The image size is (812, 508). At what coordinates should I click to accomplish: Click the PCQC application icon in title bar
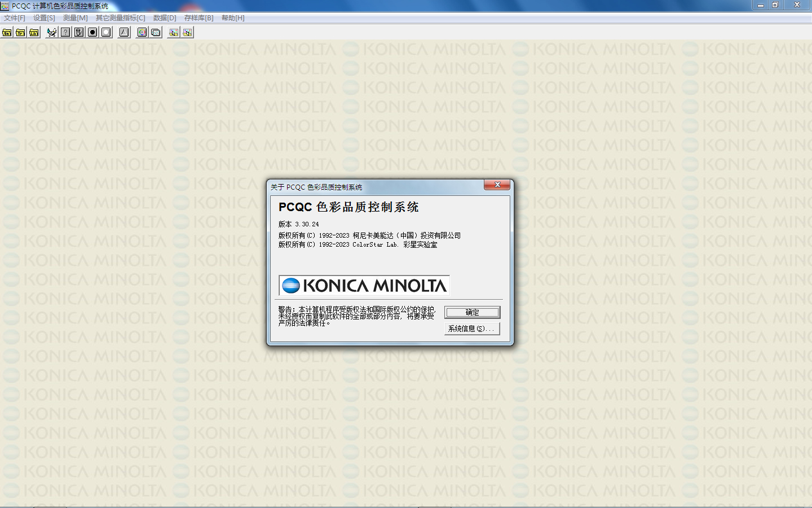pos(5,6)
